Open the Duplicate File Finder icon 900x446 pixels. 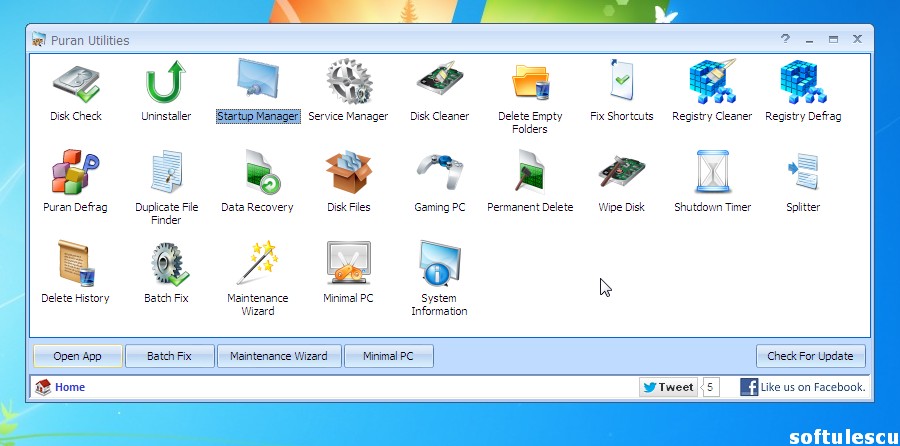pyautogui.click(x=166, y=172)
